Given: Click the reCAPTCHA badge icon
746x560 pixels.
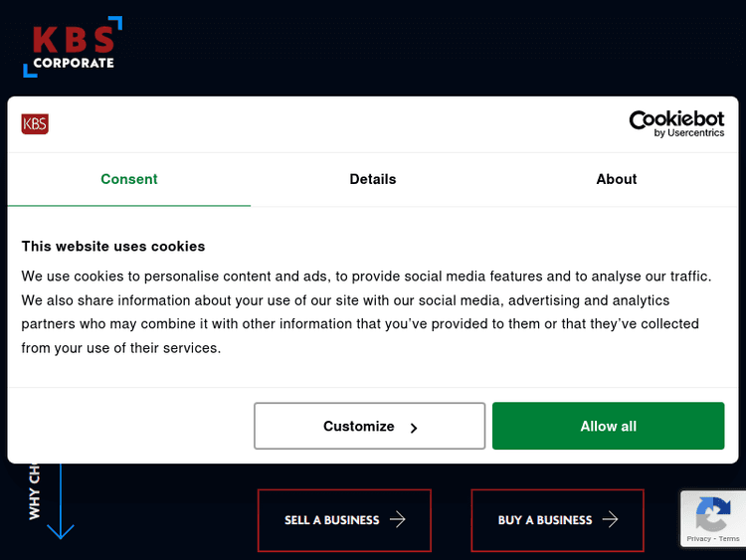Looking at the screenshot, I should (713, 514).
